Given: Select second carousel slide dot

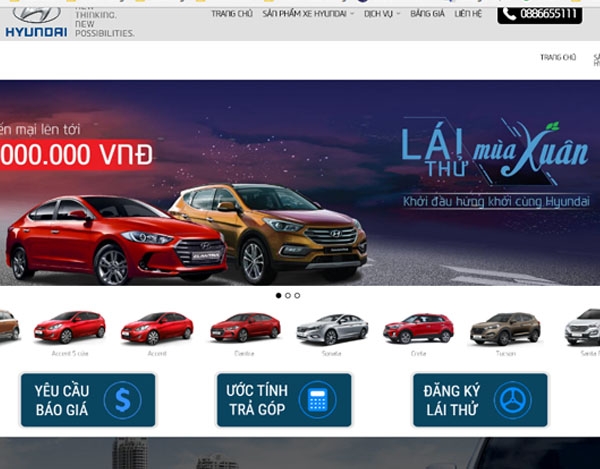Looking at the screenshot, I should tap(288, 295).
